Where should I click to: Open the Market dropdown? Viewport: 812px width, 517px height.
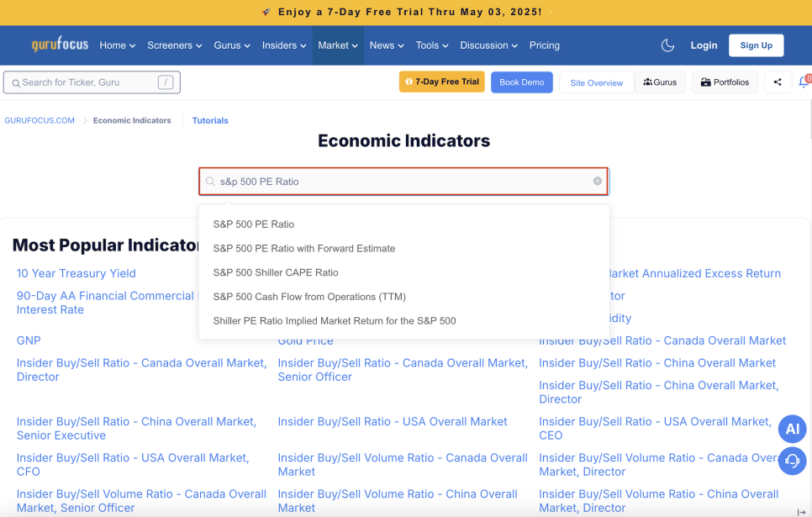(338, 45)
